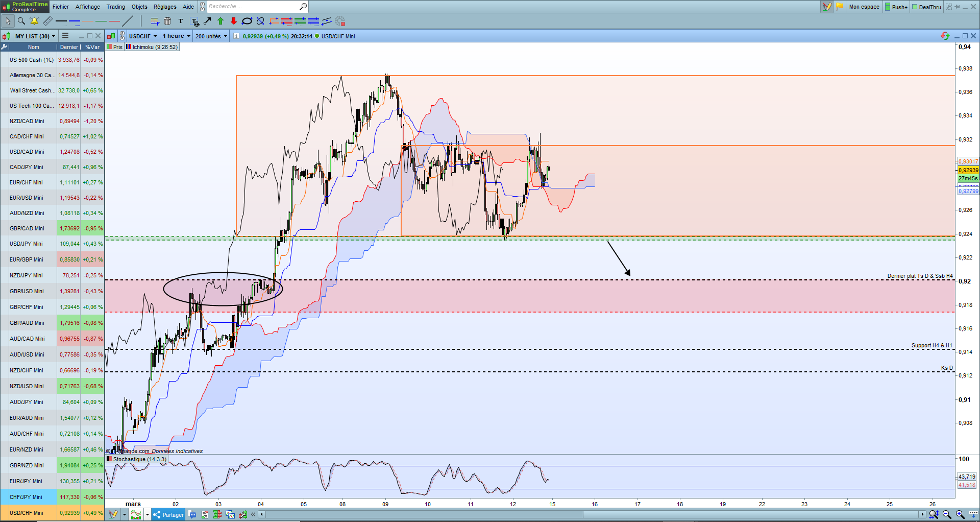
Task: Open chart settings wrench candlestick icon
Action: pos(243,514)
